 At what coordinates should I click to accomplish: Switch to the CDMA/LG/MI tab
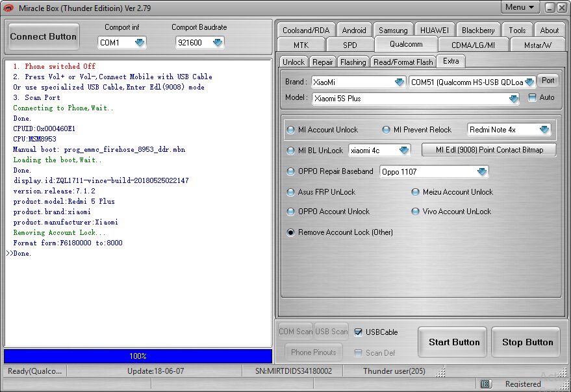click(x=473, y=45)
